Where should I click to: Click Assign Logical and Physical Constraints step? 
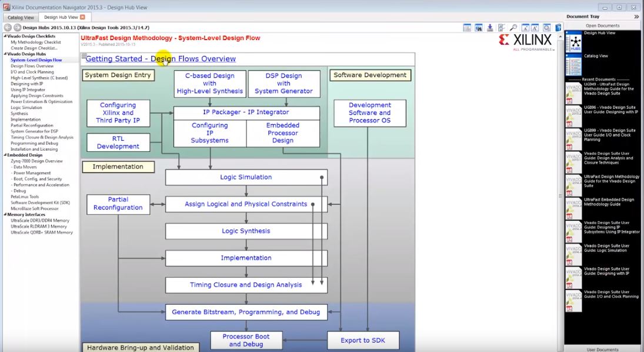point(246,204)
